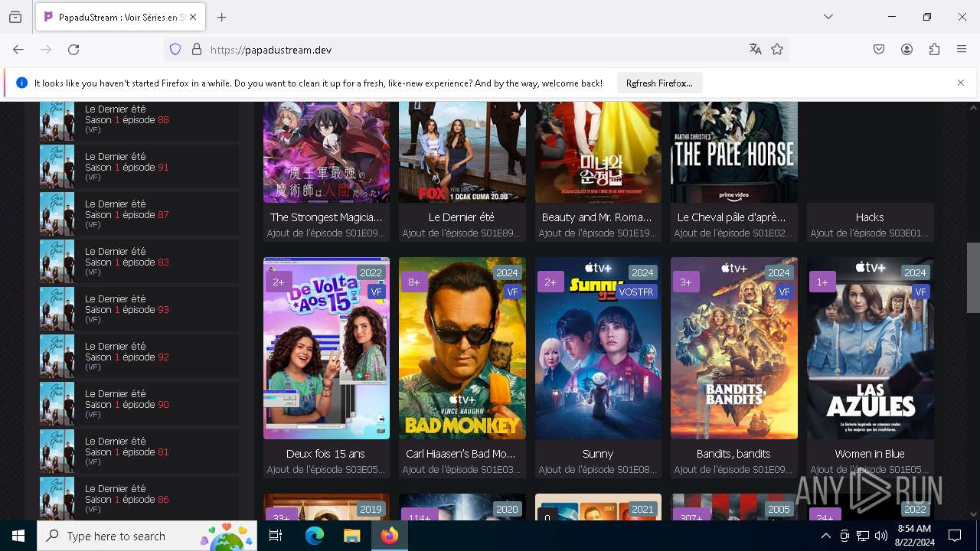This screenshot has height=551, width=980.
Task: Open Le Dernier été episode 93
Action: coord(139,309)
